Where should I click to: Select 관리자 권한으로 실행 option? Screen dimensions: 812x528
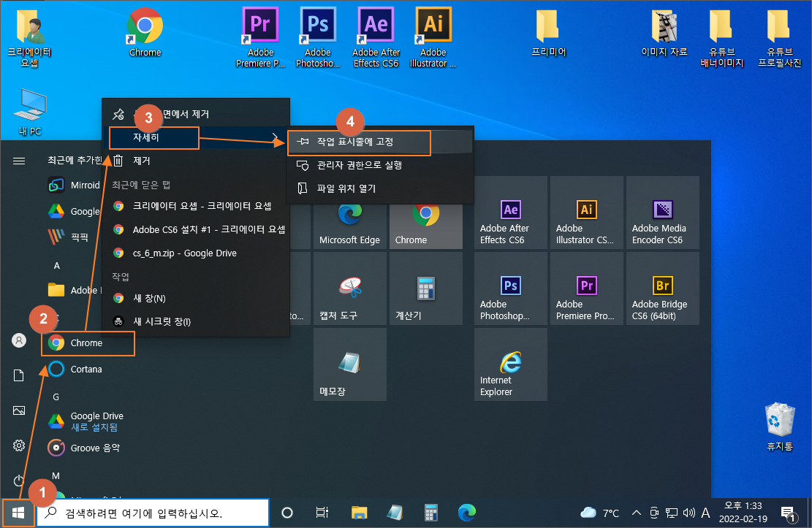point(381,165)
